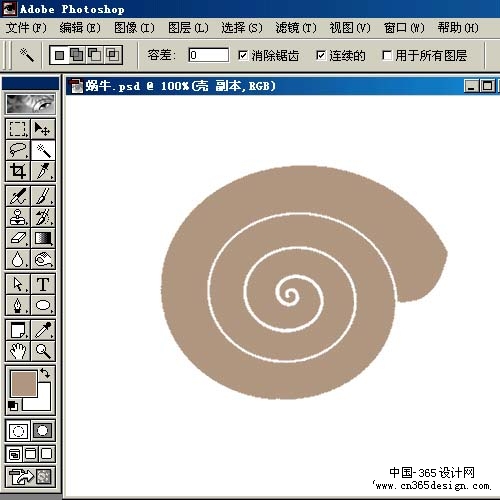Choose the Lasso tool
500x500 pixels.
point(18,150)
